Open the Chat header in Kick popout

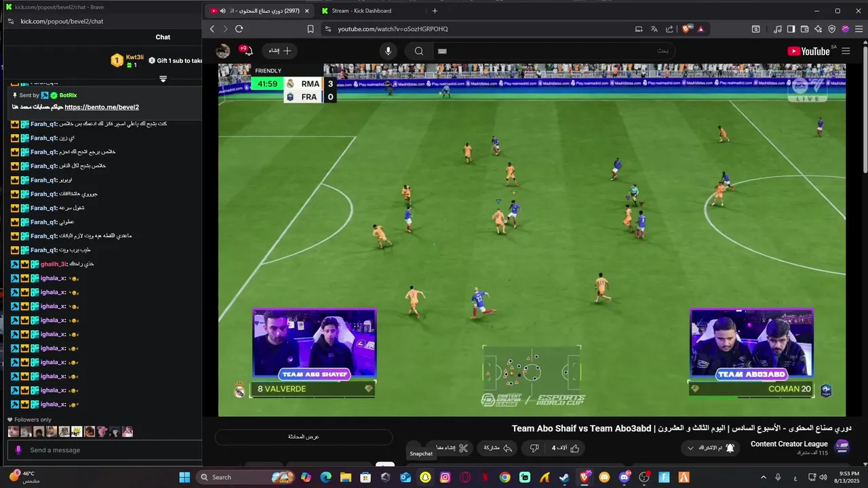(163, 37)
